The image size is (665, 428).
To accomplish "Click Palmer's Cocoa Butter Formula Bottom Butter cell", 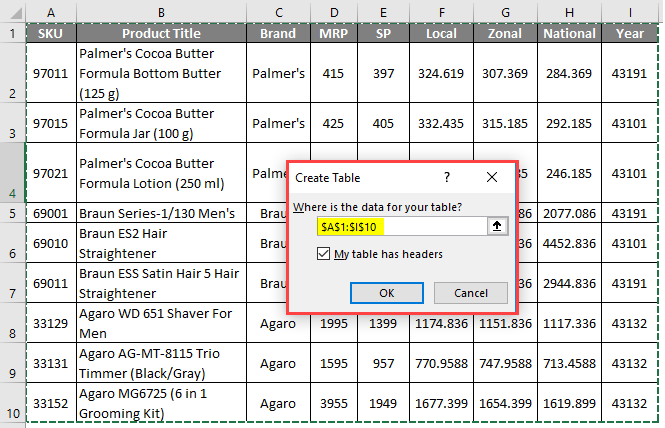I will coord(161,73).
